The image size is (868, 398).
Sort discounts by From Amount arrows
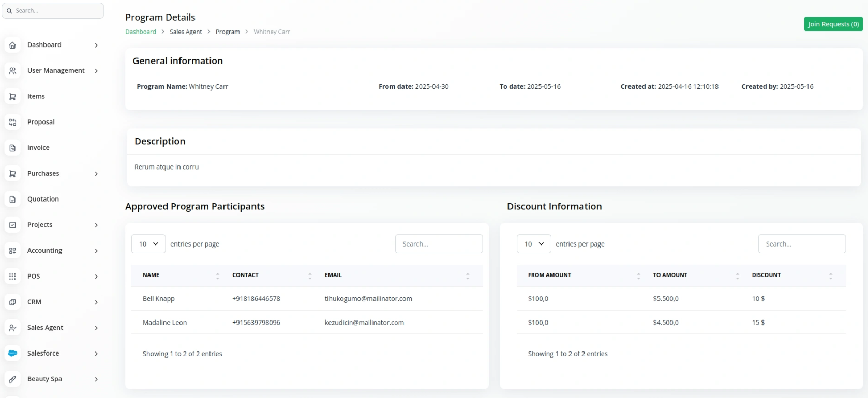pyautogui.click(x=638, y=276)
